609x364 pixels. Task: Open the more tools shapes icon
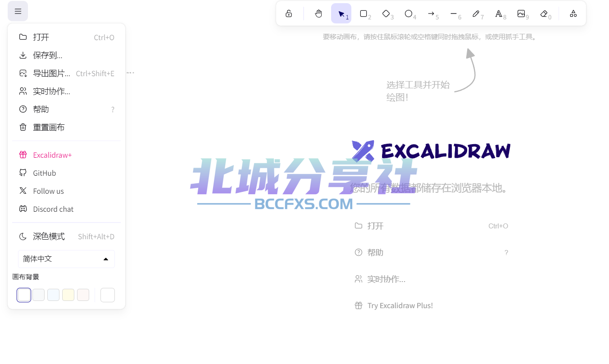click(x=573, y=14)
